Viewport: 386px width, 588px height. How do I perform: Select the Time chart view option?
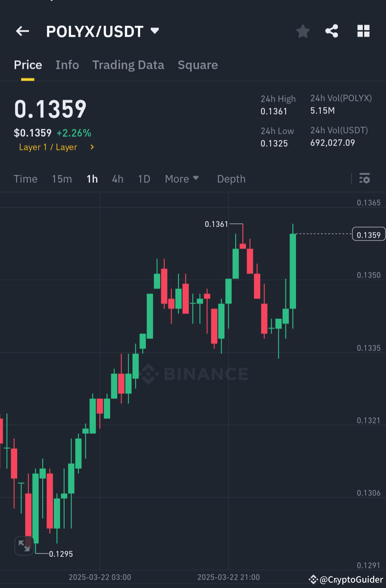tap(25, 179)
